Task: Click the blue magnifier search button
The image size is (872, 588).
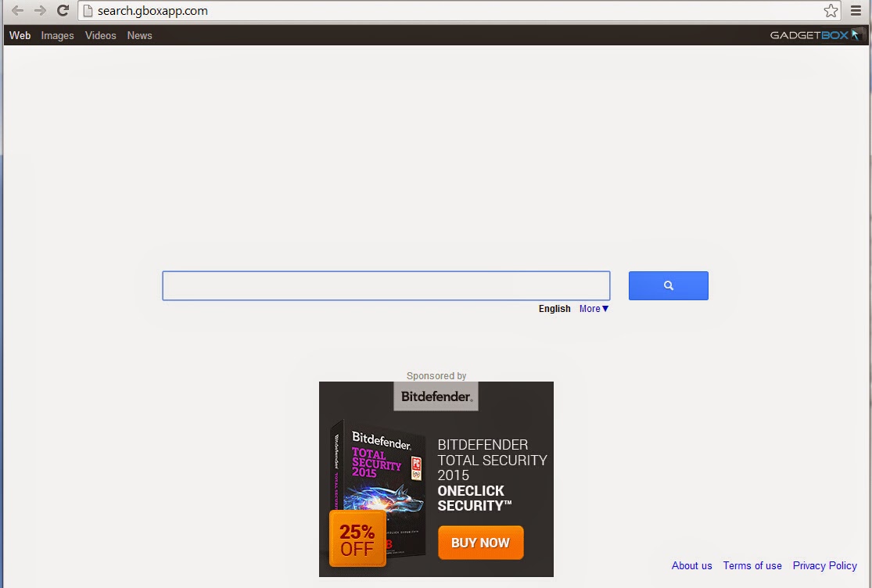Action: 669,285
